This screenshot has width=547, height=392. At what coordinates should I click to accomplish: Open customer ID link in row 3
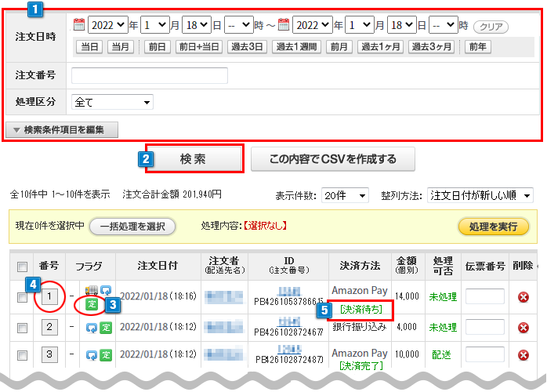[289, 349]
